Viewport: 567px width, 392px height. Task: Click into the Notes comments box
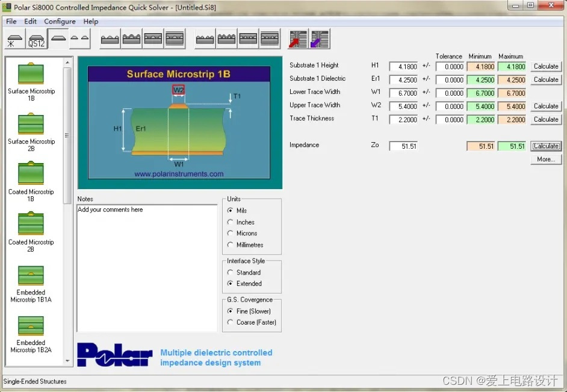click(147, 269)
